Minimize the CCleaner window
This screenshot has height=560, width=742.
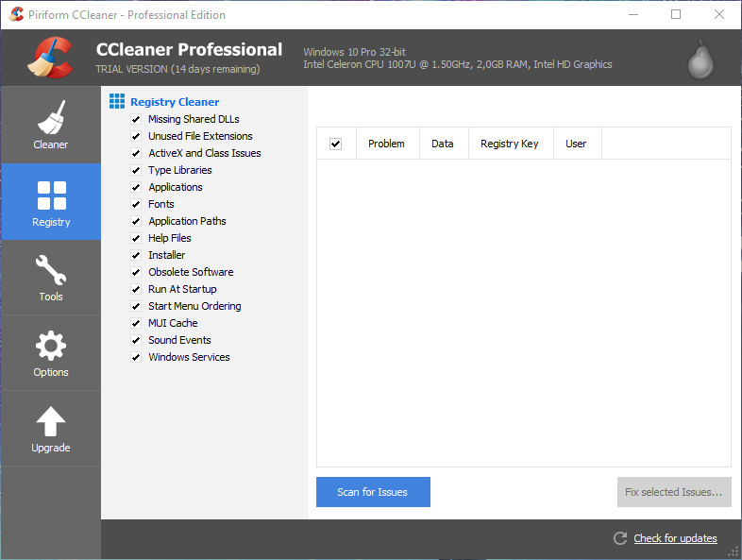click(x=633, y=14)
